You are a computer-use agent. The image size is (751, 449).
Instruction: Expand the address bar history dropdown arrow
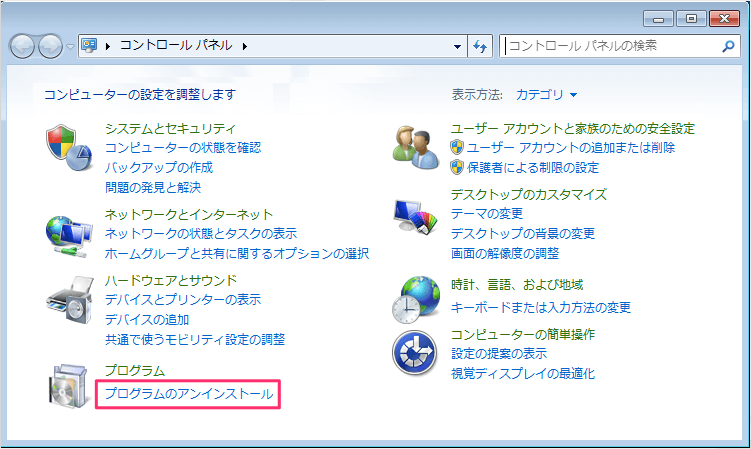457,46
